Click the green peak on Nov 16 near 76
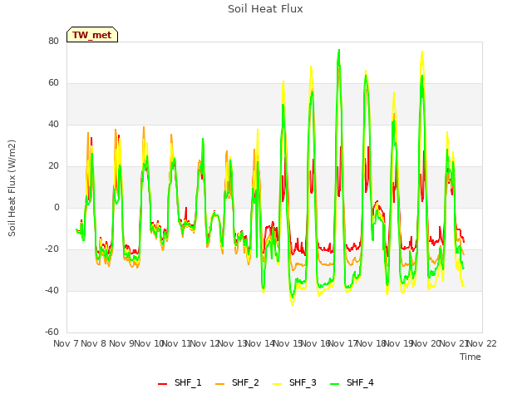 coord(338,50)
